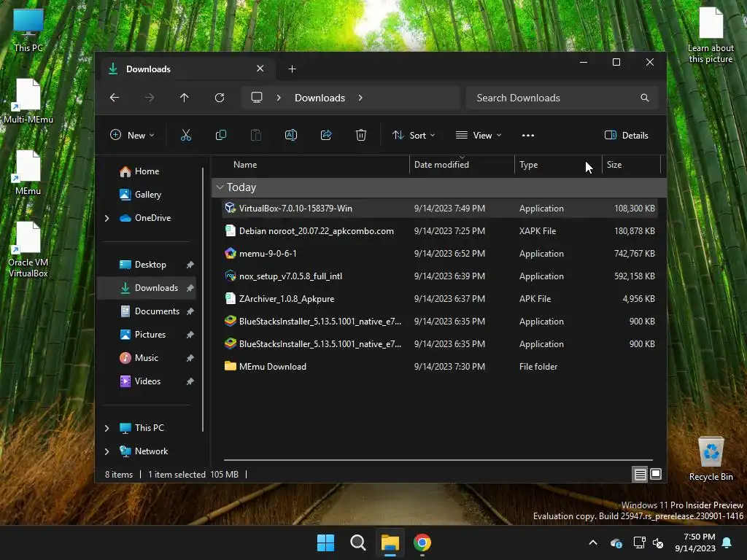Click the Paste clipboard icon
This screenshot has width=747, height=560.
(256, 135)
